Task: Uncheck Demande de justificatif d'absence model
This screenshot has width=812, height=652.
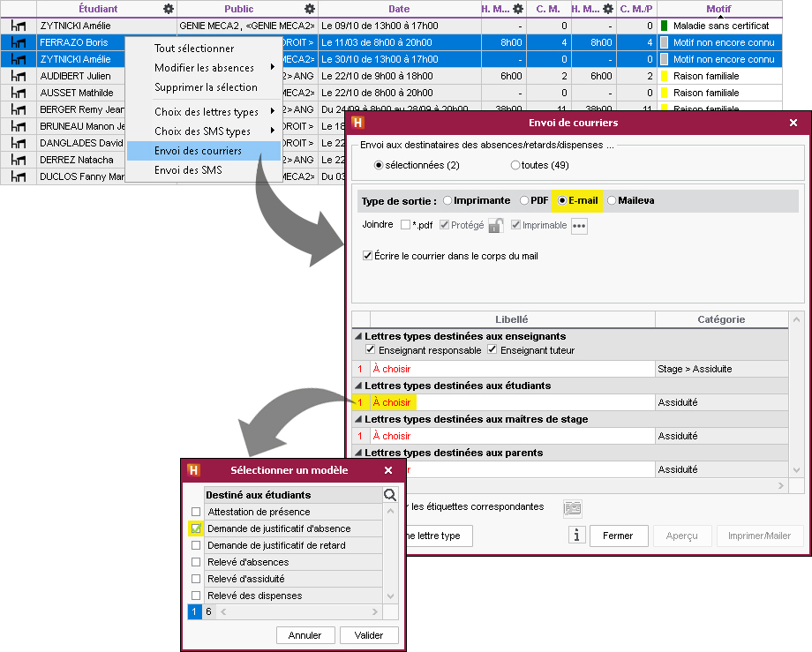Action: pyautogui.click(x=196, y=528)
